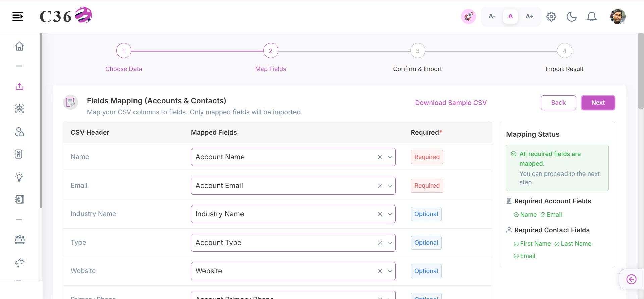
Task: Click the rocket quick-launch icon
Action: pos(468,16)
